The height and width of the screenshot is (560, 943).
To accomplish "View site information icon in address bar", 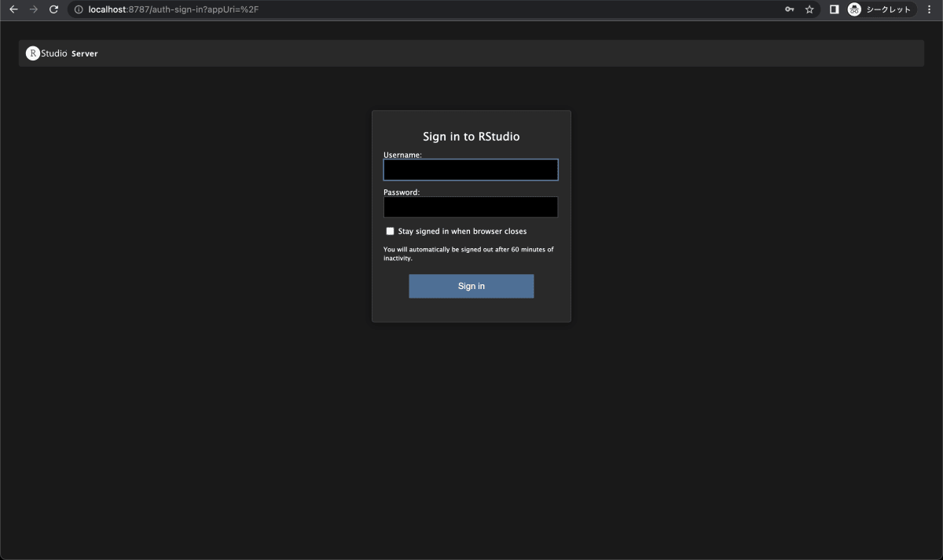I will (x=79, y=9).
